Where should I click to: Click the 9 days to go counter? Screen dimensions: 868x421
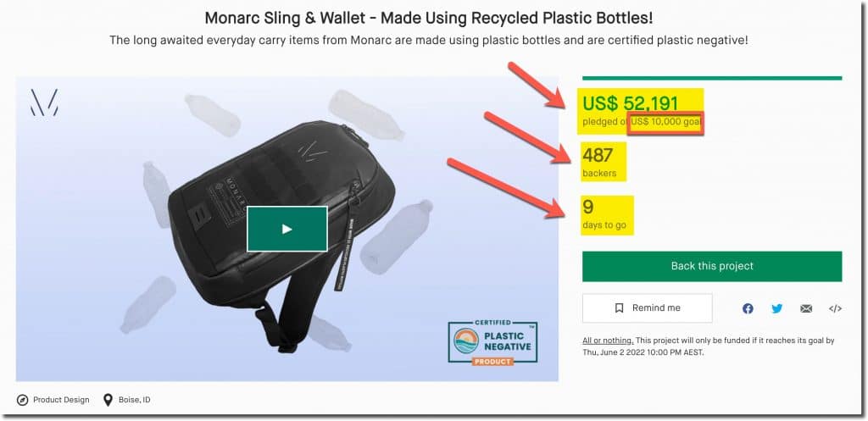click(587, 207)
